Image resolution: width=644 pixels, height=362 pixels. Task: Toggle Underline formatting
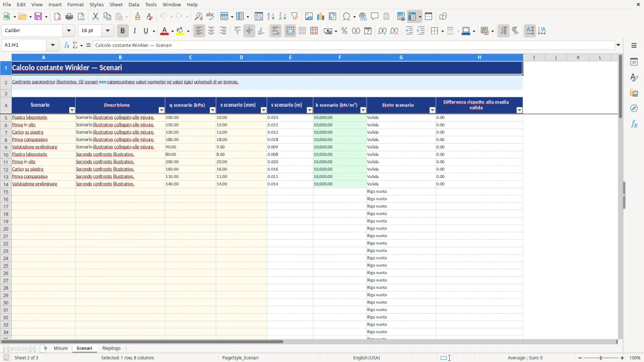(146, 31)
